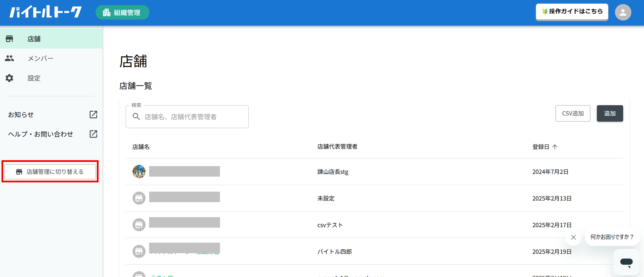Screen dimensions: 644x277
Task: Sort by 登録日 column header
Action: (541, 147)
